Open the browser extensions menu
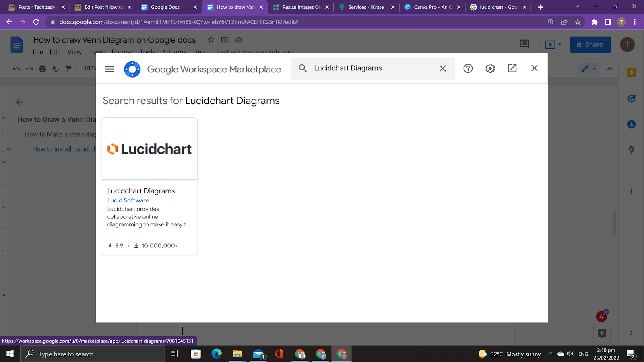The height and width of the screenshot is (362, 644). (594, 22)
